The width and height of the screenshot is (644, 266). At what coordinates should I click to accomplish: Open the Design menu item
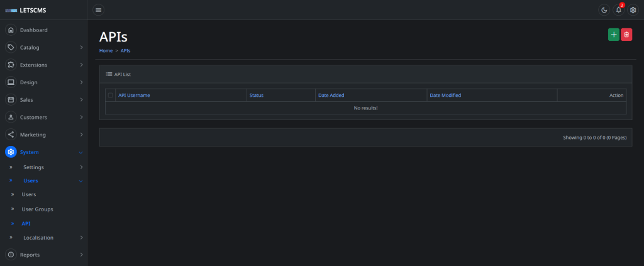29,82
